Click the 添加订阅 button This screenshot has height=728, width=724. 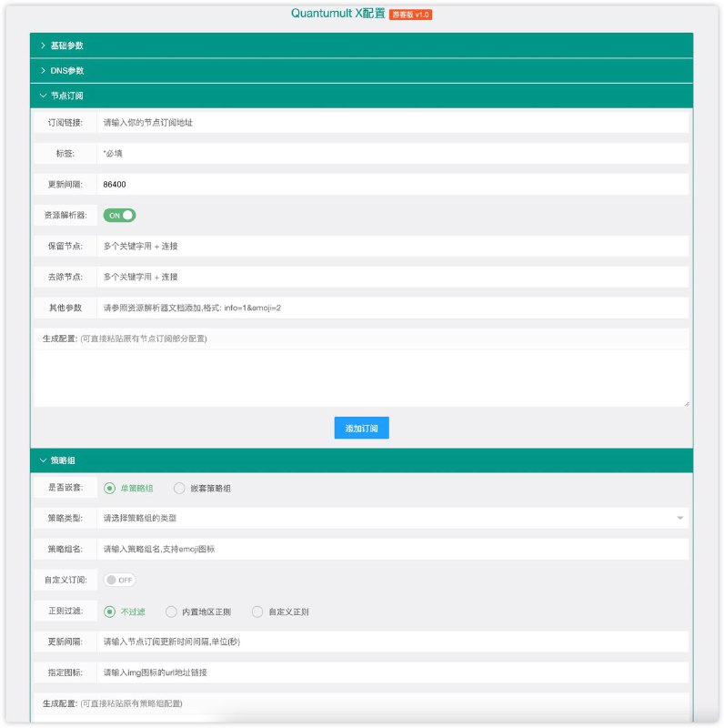361,428
